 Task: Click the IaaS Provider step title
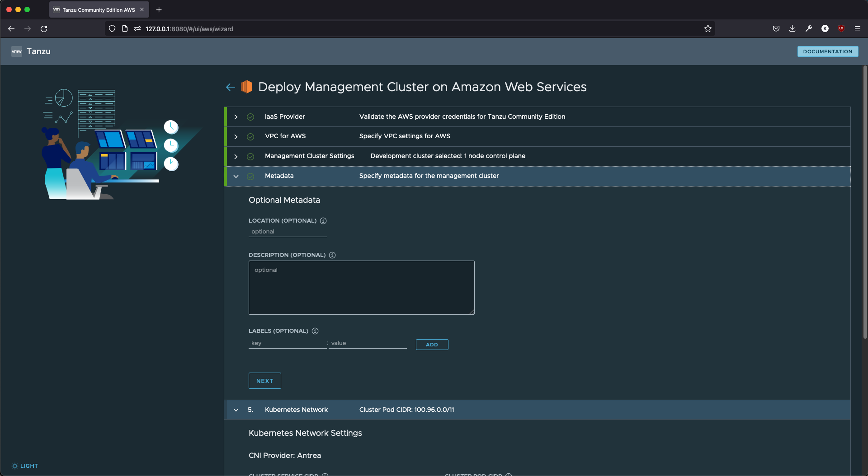tap(285, 117)
